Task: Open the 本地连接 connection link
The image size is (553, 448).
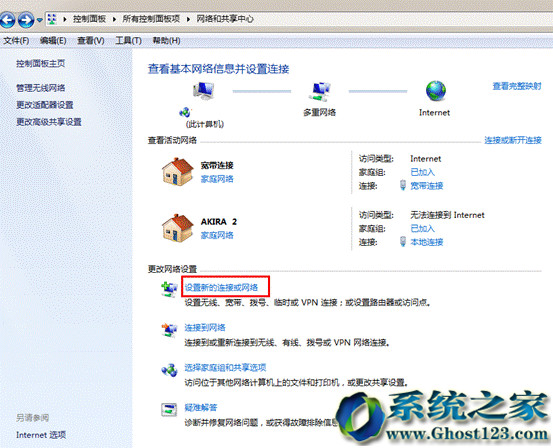Action: click(x=427, y=242)
